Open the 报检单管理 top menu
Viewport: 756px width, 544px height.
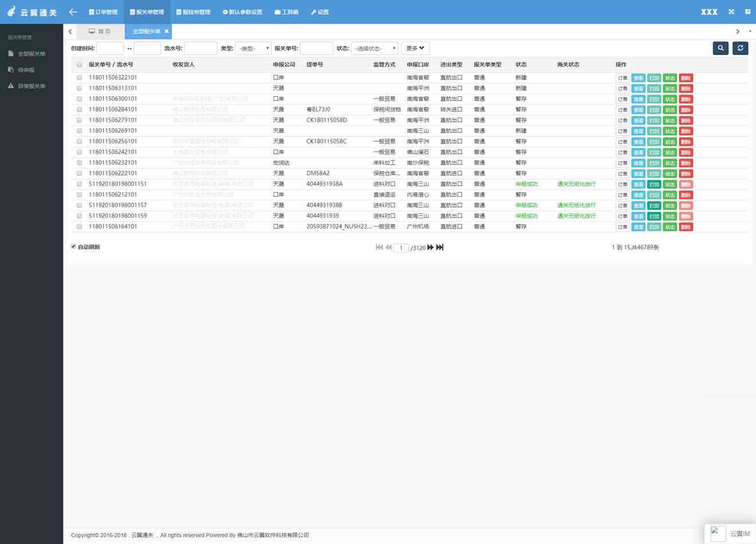click(x=193, y=12)
